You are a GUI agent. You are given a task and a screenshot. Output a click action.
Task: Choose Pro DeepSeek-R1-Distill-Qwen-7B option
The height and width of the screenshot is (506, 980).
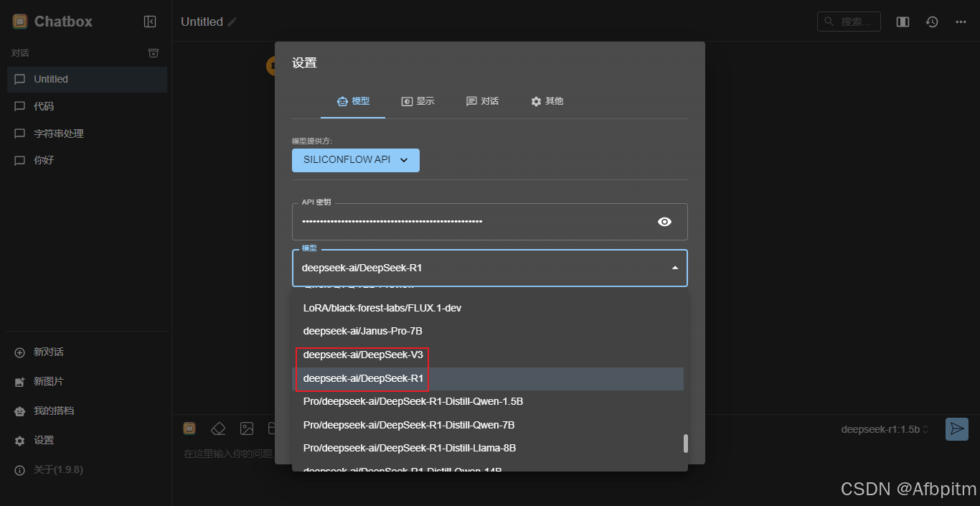pyautogui.click(x=488, y=425)
